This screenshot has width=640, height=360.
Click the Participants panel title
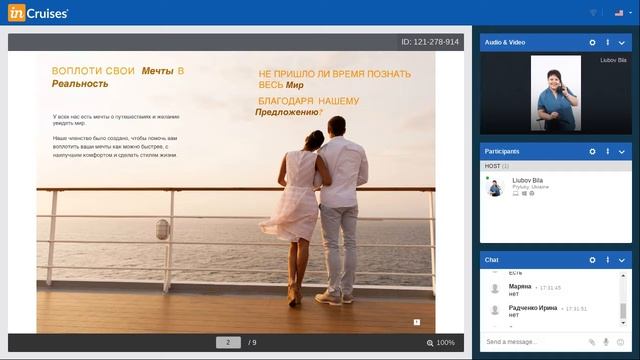tap(502, 151)
